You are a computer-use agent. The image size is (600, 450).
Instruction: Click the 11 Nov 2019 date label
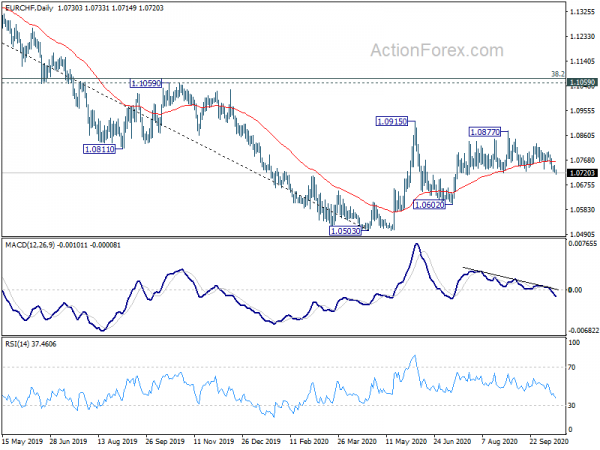tap(214, 441)
